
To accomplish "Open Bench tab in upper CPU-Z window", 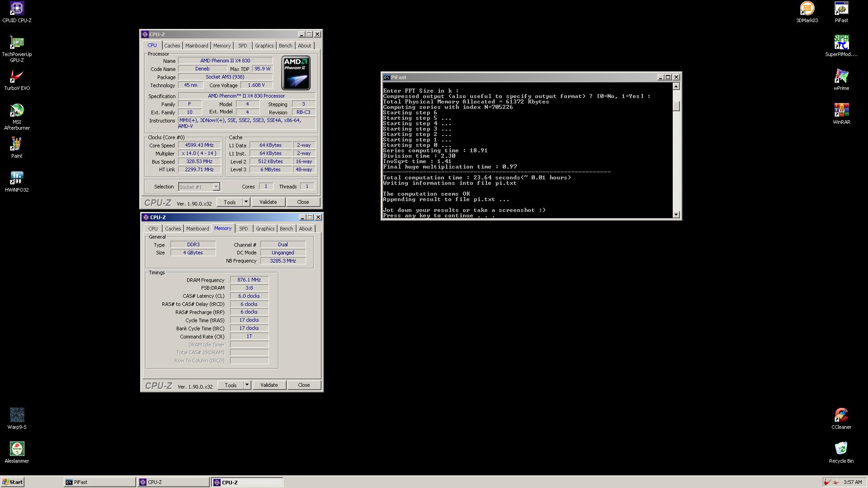I will (285, 46).
